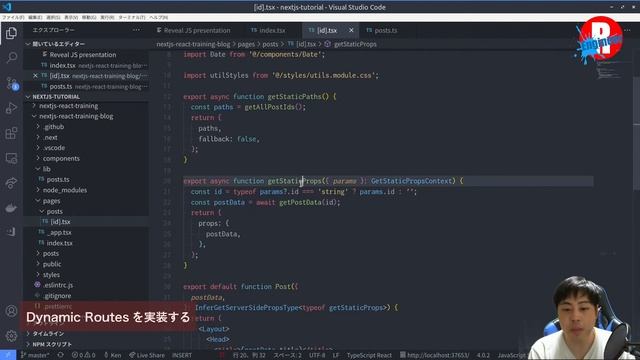Close the [id].tsx editor tab
This screenshot has height=360, width=640.
click(351, 30)
